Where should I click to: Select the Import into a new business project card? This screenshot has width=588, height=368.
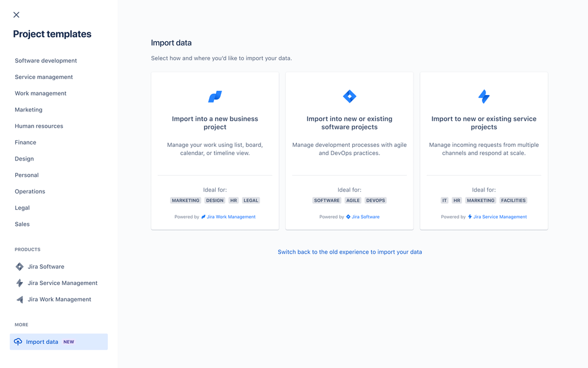click(x=215, y=150)
